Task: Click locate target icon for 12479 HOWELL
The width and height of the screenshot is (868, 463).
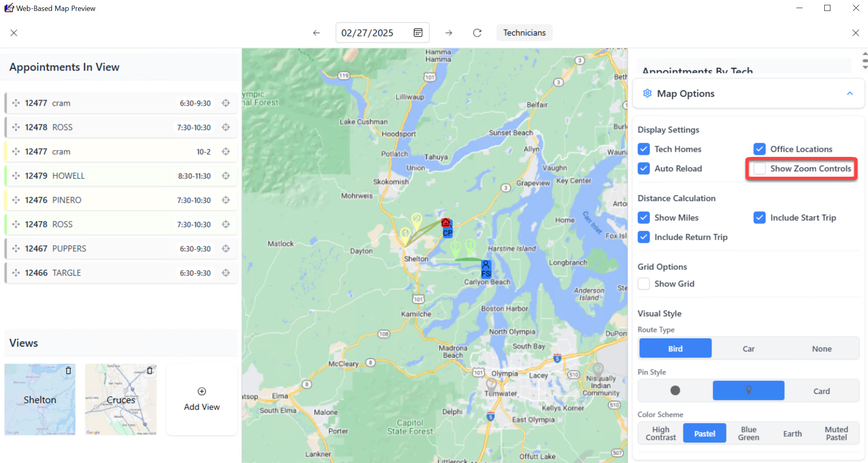Action: pyautogui.click(x=226, y=176)
